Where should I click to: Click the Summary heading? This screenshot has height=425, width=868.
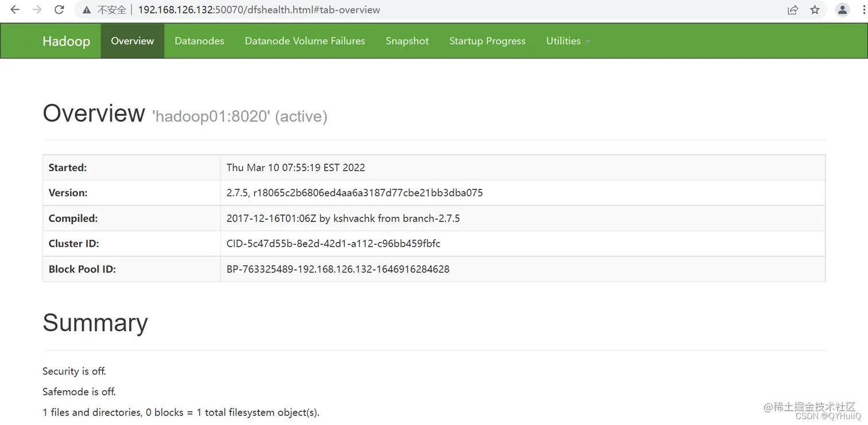tap(95, 322)
